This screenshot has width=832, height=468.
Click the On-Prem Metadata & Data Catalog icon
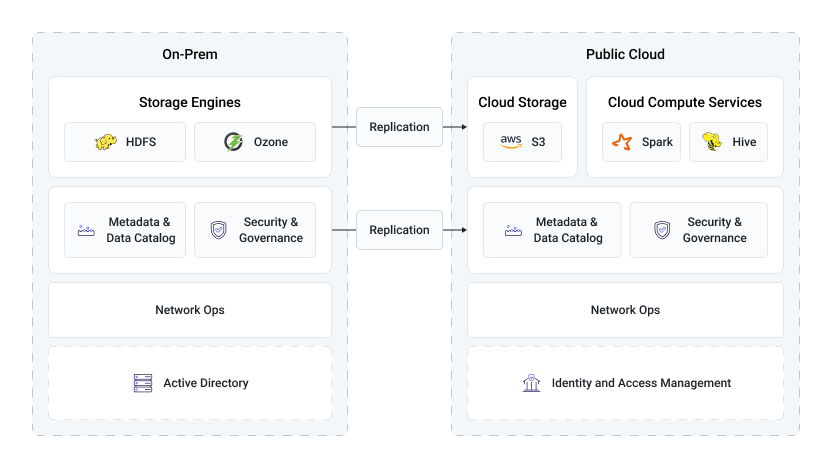[86, 230]
